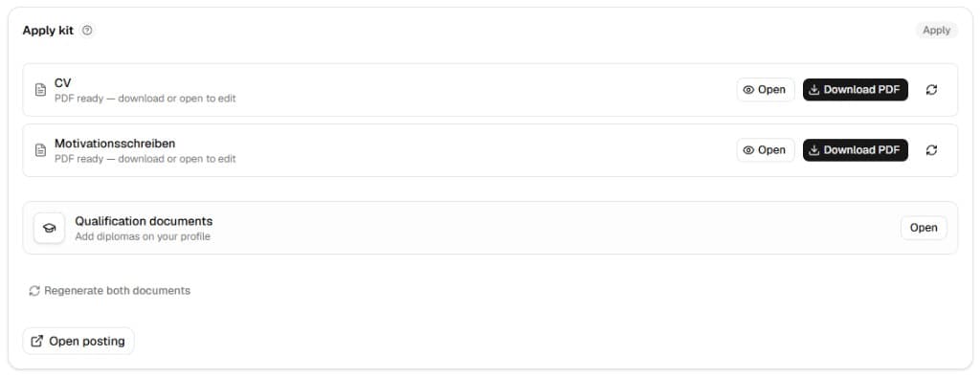
Task: Select the Motivationsschreiben title text
Action: pos(115,144)
